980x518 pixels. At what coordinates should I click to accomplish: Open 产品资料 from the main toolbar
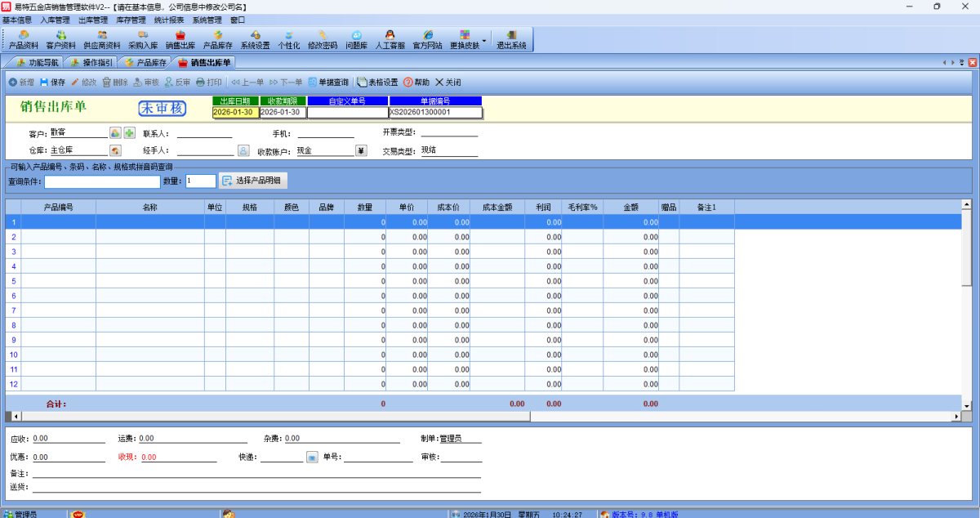click(24, 39)
